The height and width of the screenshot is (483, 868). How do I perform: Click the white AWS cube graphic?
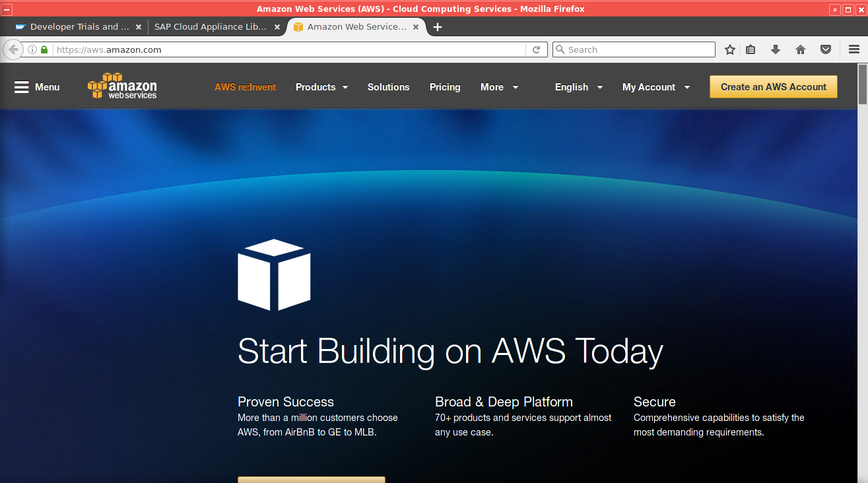[x=274, y=274]
